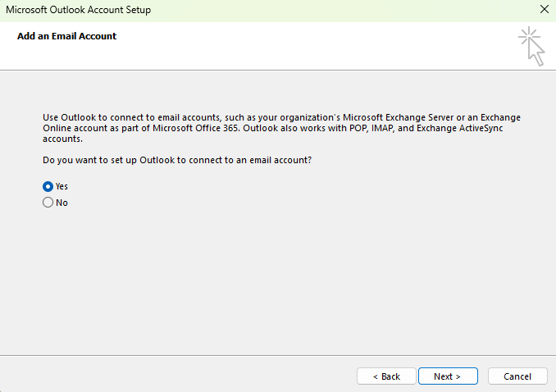Select the No radio button
The image size is (556, 392).
click(x=48, y=203)
